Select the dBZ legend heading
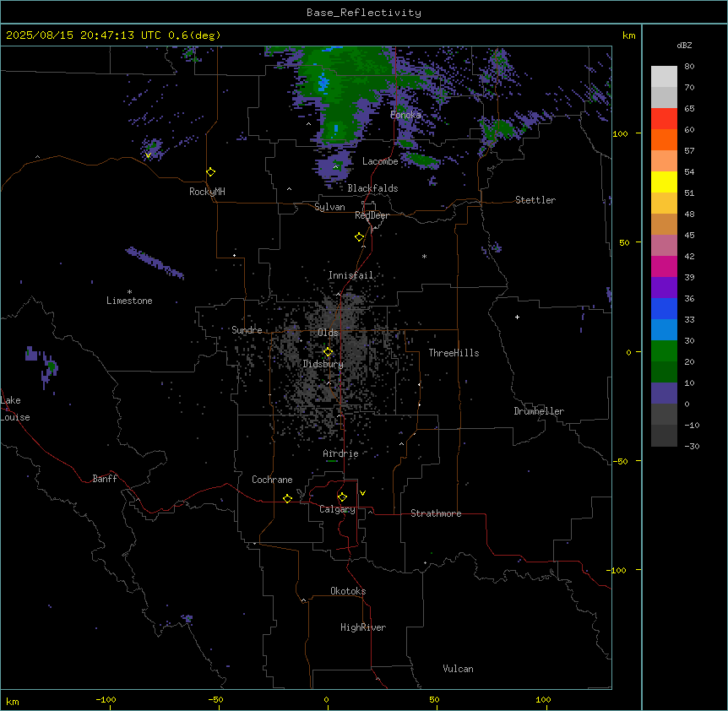The width and height of the screenshot is (728, 711). coord(684,46)
